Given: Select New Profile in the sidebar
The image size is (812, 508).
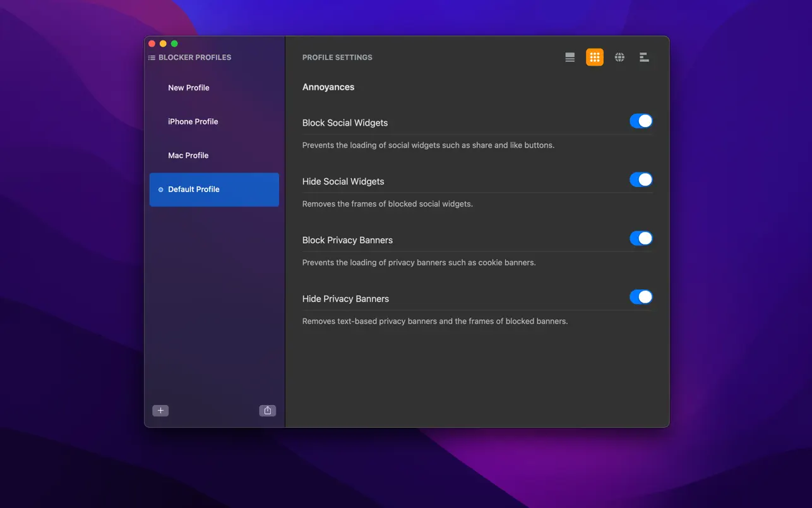Looking at the screenshot, I should pos(189,88).
